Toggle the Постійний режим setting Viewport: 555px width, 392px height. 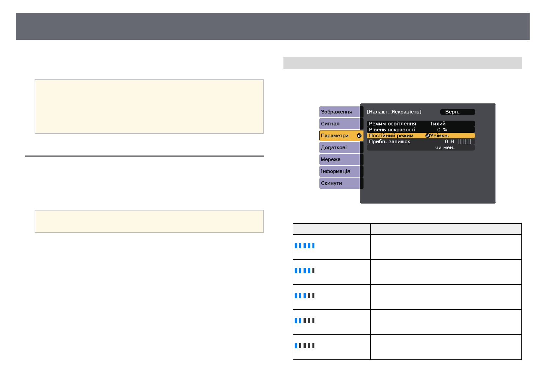tap(420, 136)
